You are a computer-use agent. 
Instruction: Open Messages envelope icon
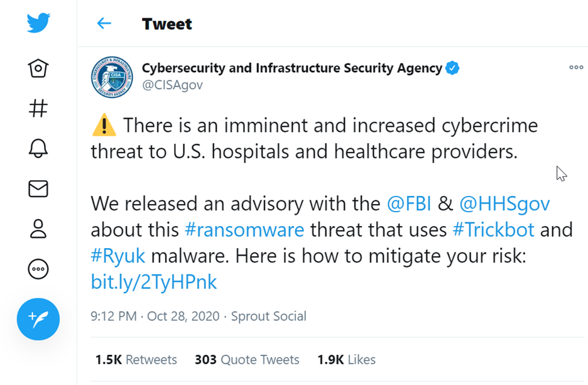click(x=38, y=188)
